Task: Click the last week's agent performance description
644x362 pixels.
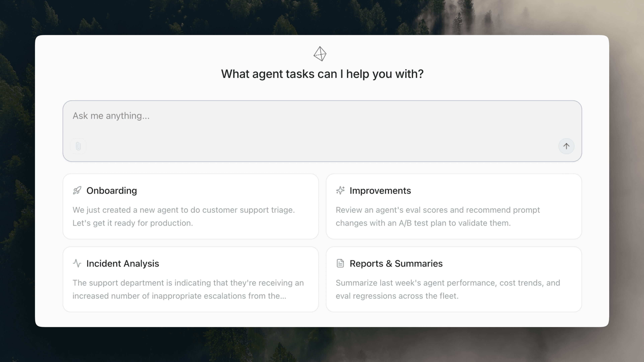Action: click(x=448, y=289)
